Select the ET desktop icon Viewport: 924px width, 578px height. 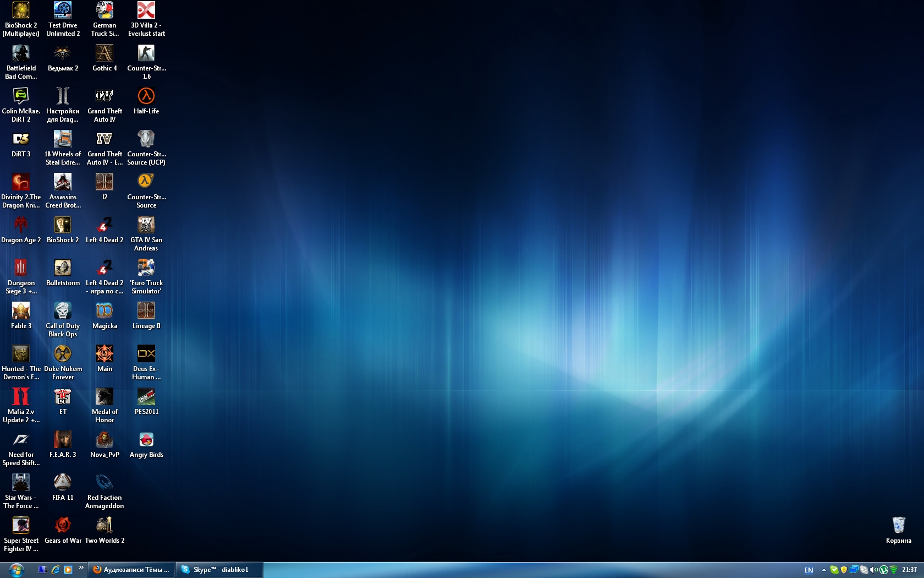coord(63,402)
